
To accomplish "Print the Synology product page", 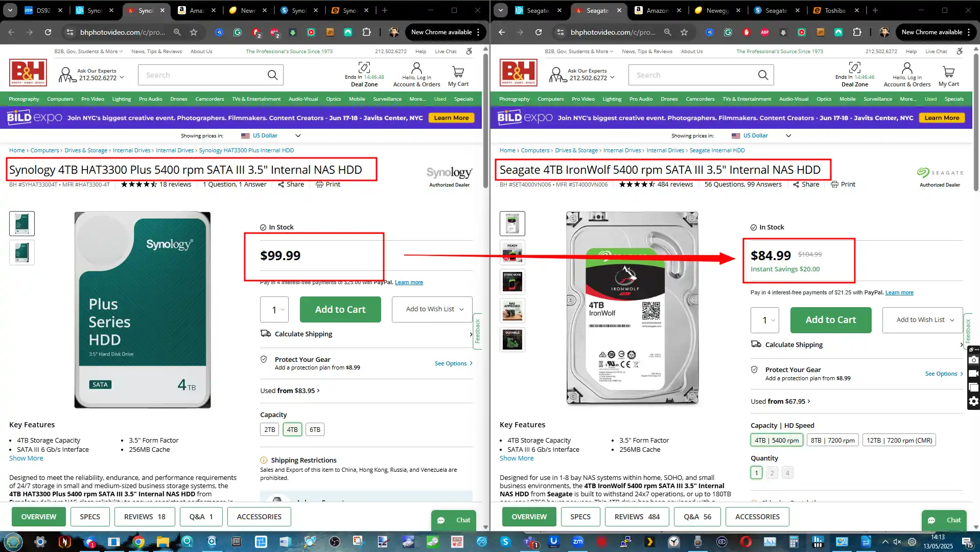I will 328,185.
